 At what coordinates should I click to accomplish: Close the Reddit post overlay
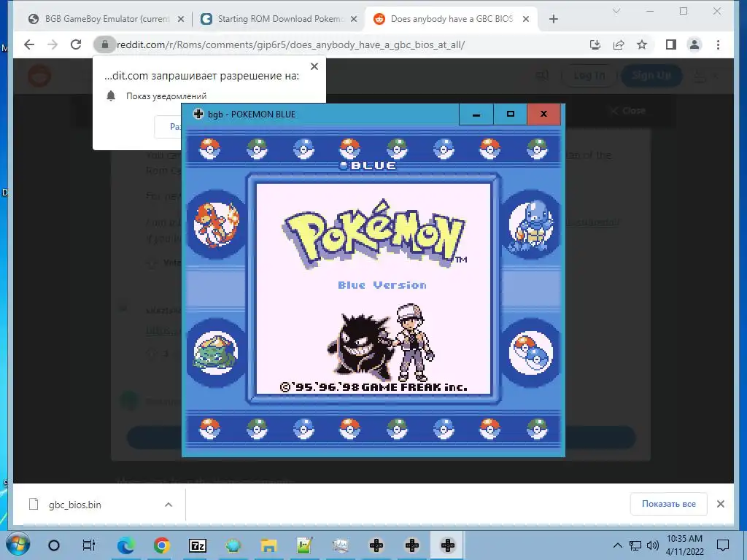(x=628, y=111)
